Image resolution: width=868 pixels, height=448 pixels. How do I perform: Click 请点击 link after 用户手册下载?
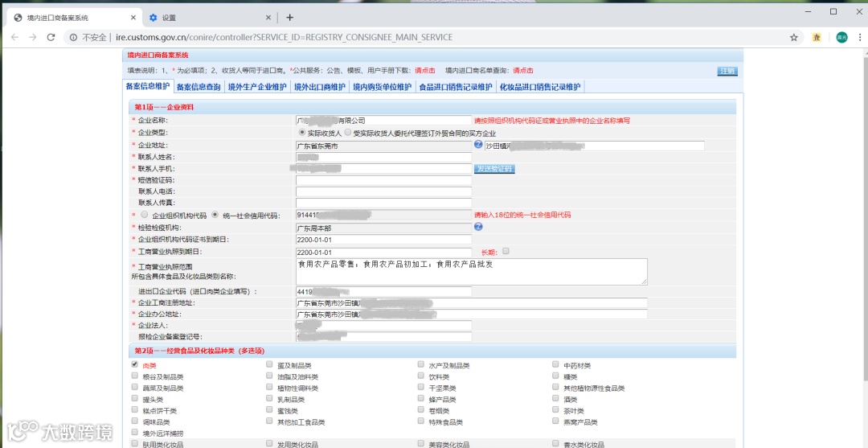click(x=425, y=71)
